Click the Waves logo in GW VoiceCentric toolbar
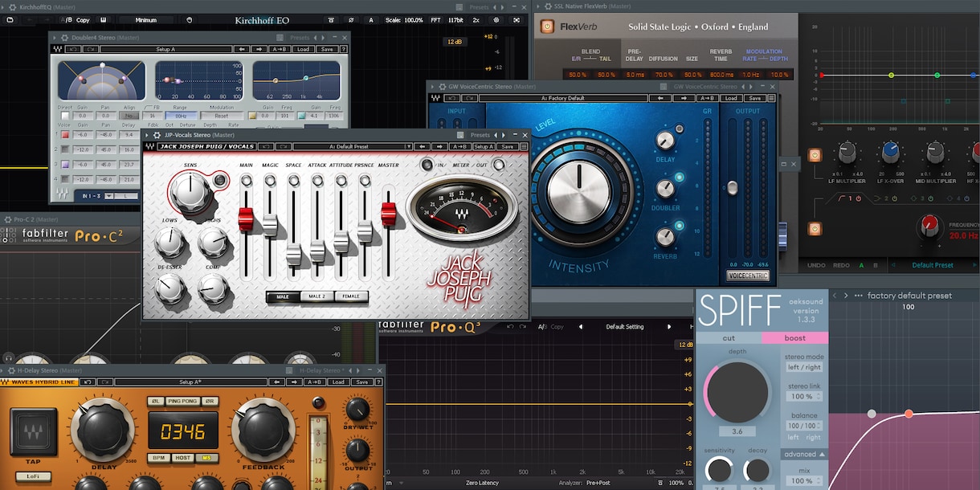 pos(435,98)
